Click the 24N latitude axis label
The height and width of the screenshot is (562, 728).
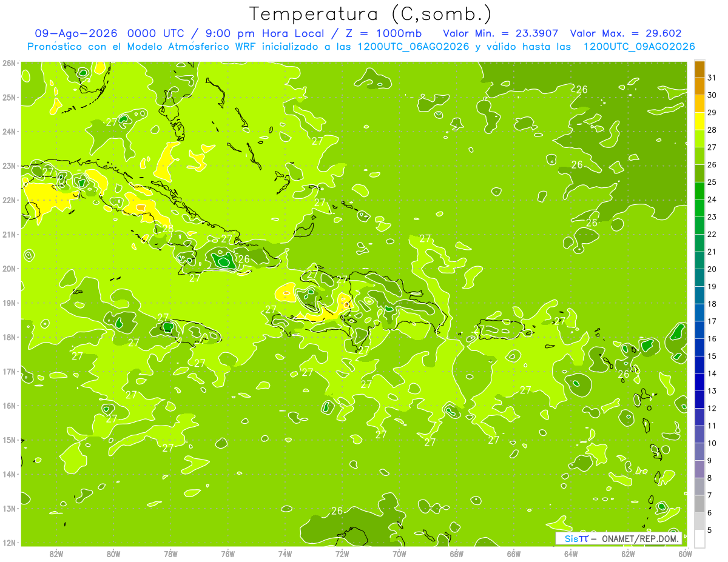(8, 132)
